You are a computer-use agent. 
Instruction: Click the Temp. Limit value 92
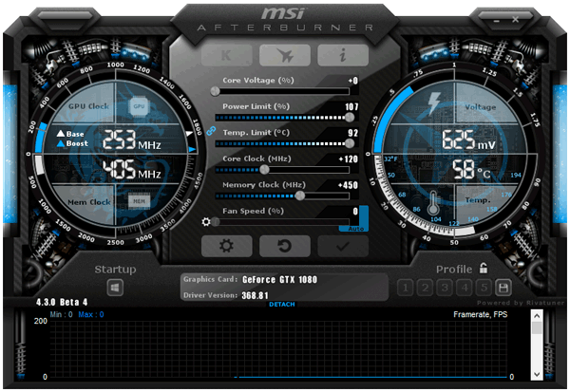pos(353,133)
